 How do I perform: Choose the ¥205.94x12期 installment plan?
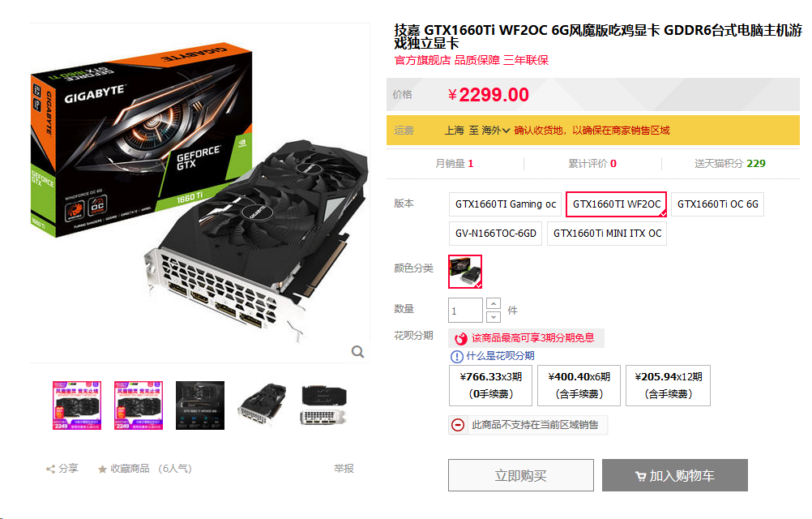pos(668,385)
